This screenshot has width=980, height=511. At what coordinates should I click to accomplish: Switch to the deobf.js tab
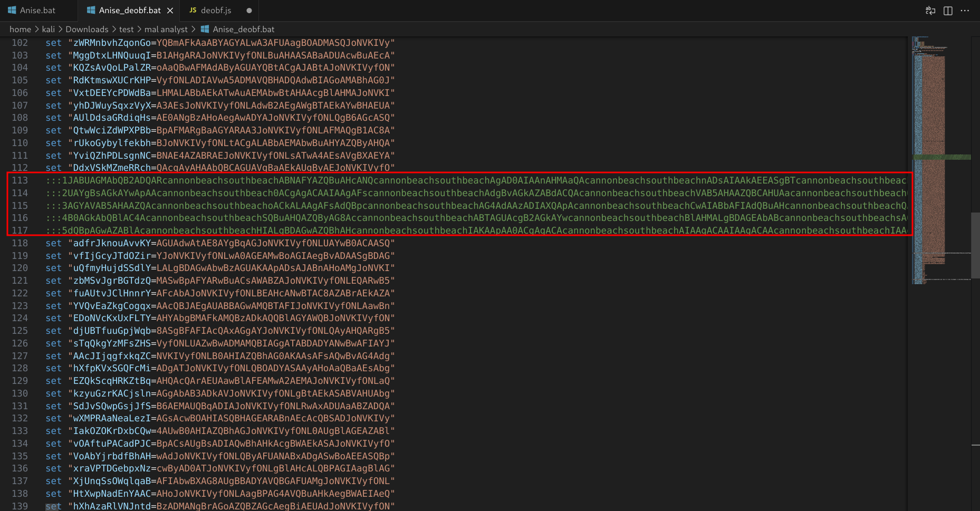click(216, 11)
